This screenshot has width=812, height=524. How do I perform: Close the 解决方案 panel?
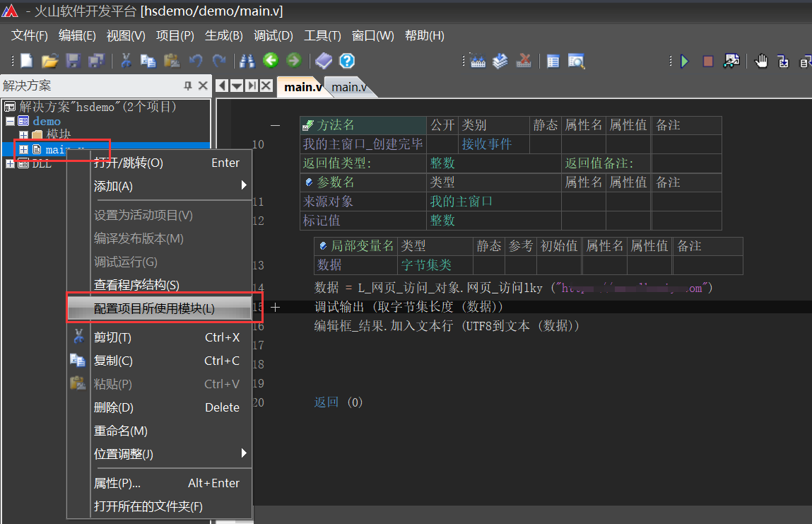[203, 86]
